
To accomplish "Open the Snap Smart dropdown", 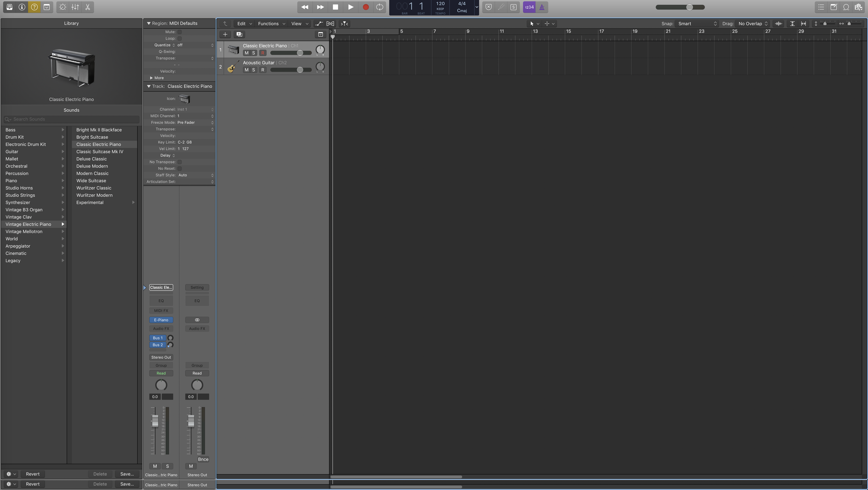I will click(x=697, y=24).
